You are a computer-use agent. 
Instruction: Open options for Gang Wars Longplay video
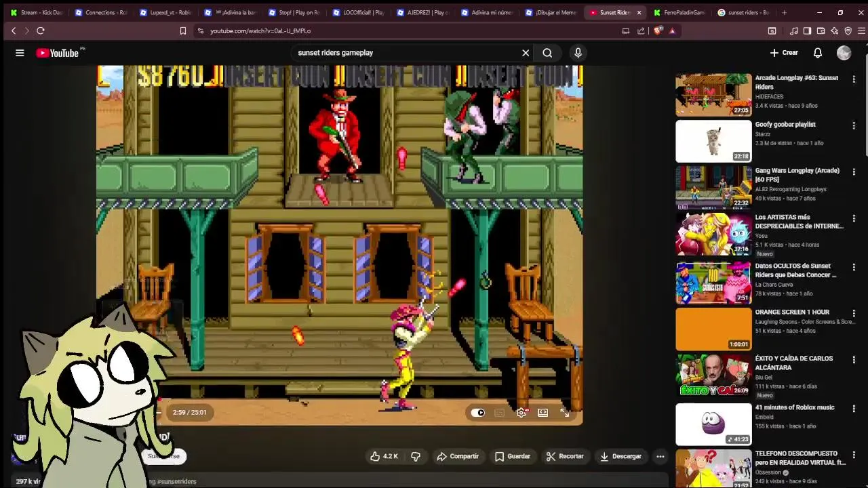click(854, 171)
